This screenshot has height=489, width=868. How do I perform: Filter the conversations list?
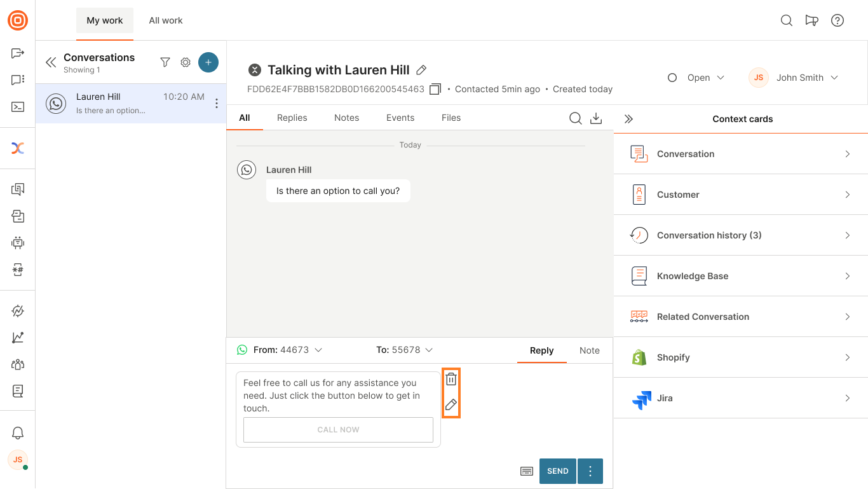tap(165, 62)
